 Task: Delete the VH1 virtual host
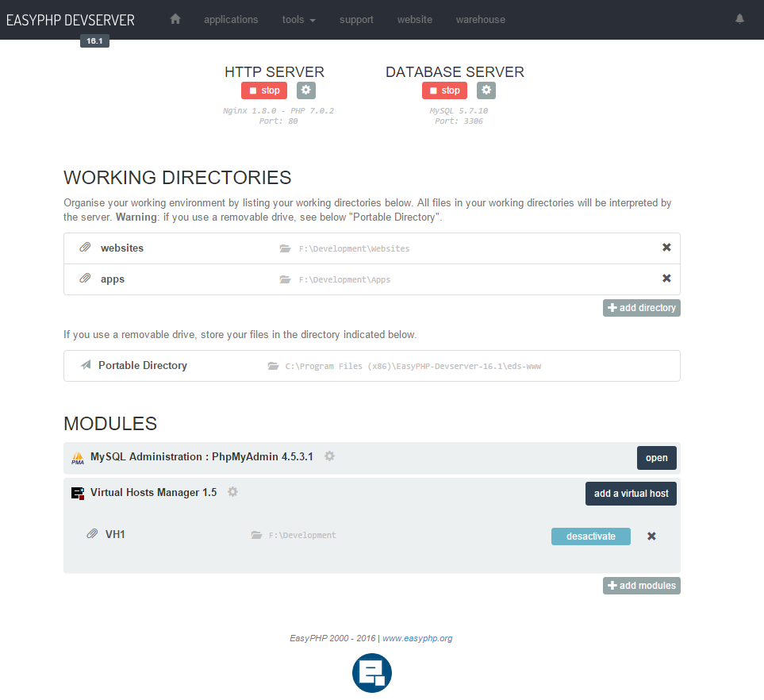[651, 537]
